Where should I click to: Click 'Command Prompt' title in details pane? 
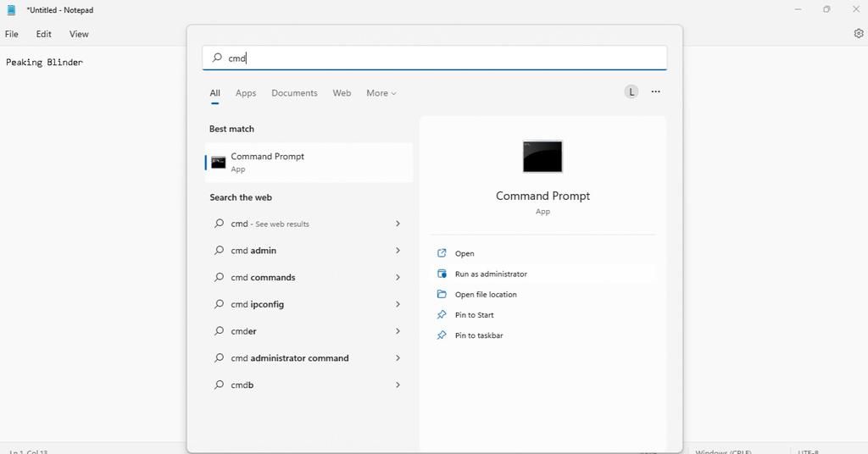point(542,196)
